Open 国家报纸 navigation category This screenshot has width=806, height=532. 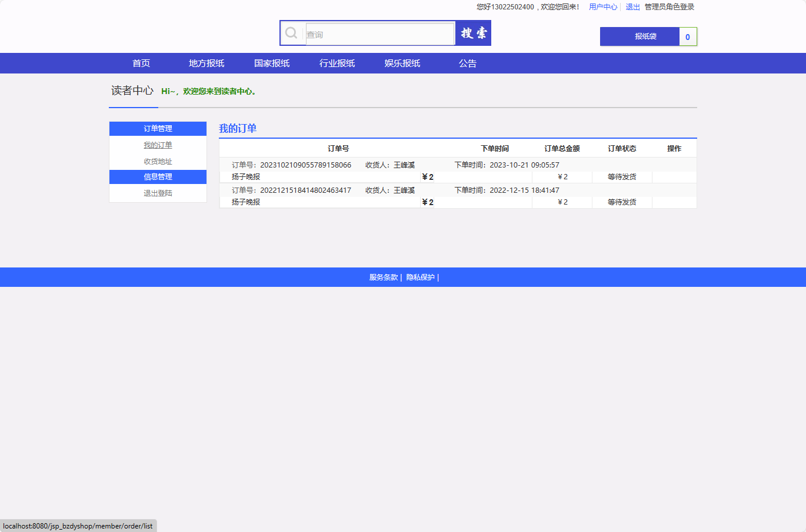272,63
